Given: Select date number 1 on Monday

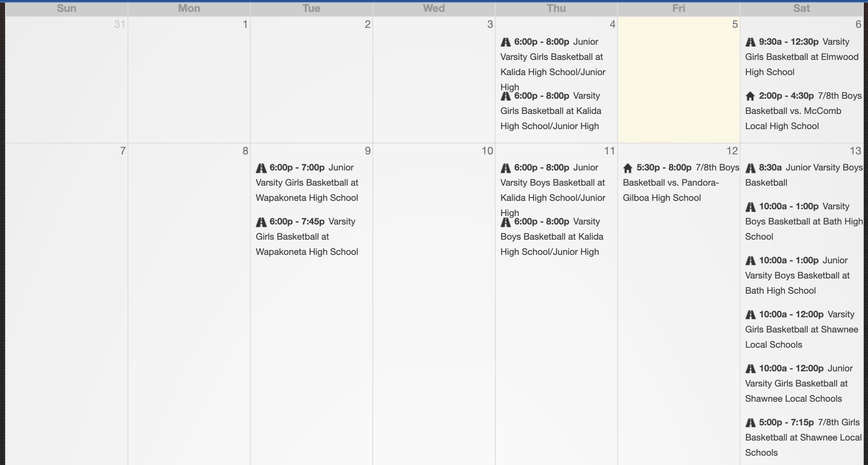Looking at the screenshot, I should click(245, 24).
